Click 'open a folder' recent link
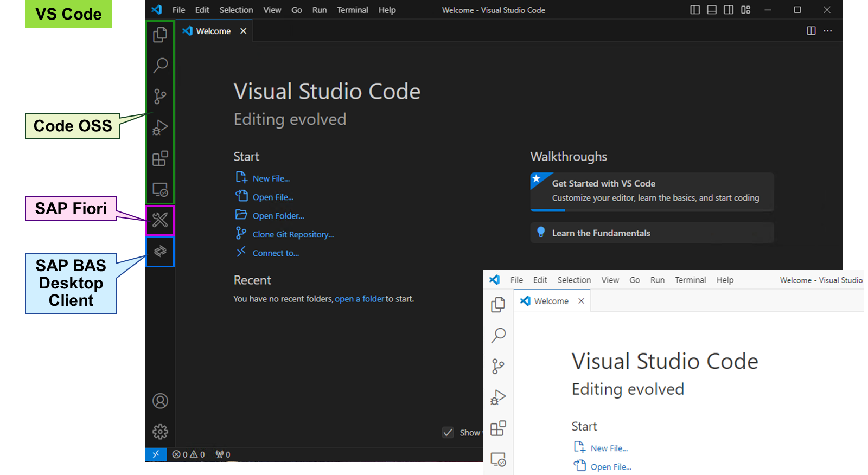This screenshot has width=868, height=475. [x=359, y=299]
